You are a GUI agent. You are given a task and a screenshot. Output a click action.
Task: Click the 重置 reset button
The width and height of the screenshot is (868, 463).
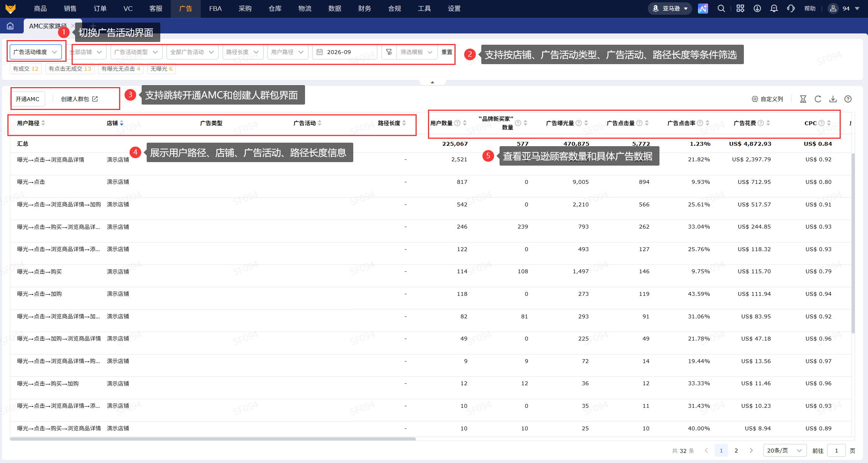coord(447,52)
